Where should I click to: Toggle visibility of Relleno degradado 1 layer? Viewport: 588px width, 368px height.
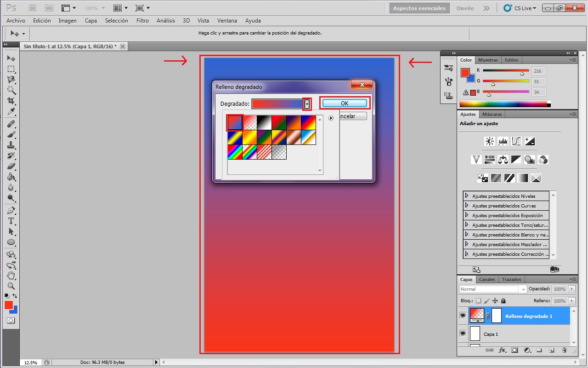[463, 315]
